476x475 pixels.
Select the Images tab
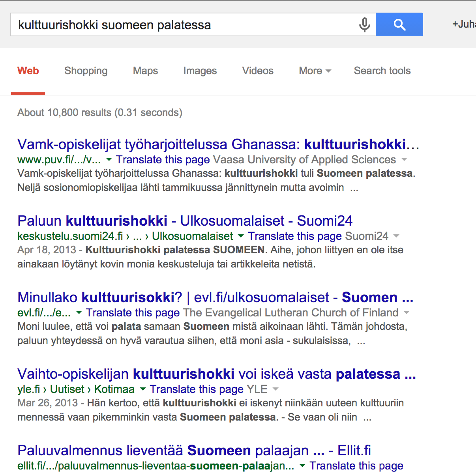click(200, 71)
